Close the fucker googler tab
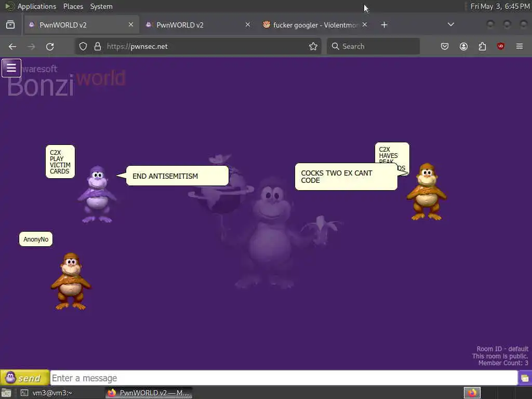Viewport: 532px width, 399px height. coord(364,24)
